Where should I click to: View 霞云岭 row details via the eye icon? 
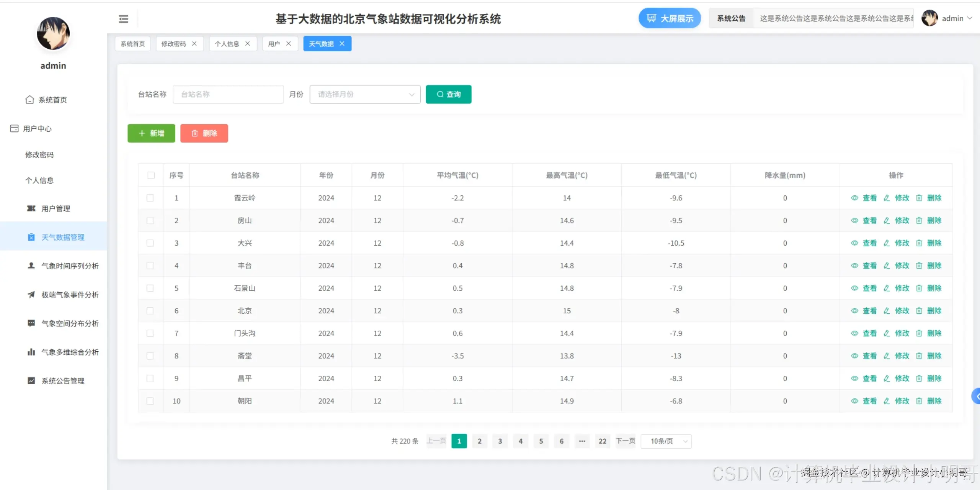855,198
